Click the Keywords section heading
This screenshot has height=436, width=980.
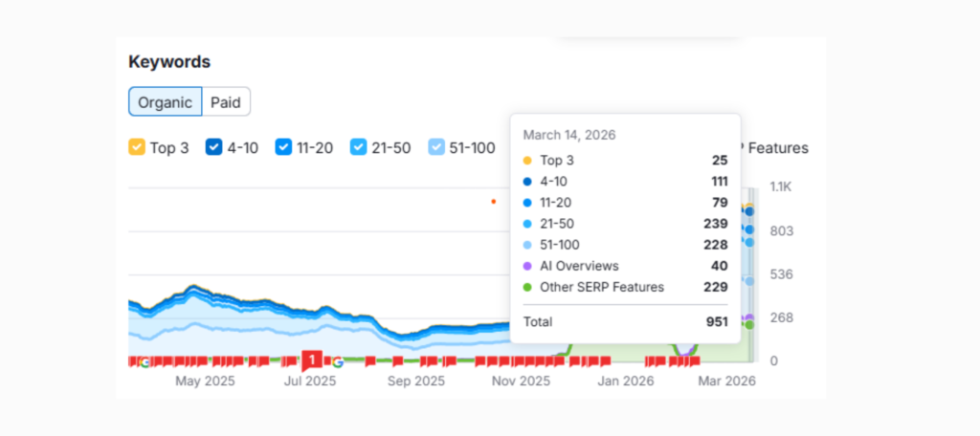pyautogui.click(x=169, y=62)
